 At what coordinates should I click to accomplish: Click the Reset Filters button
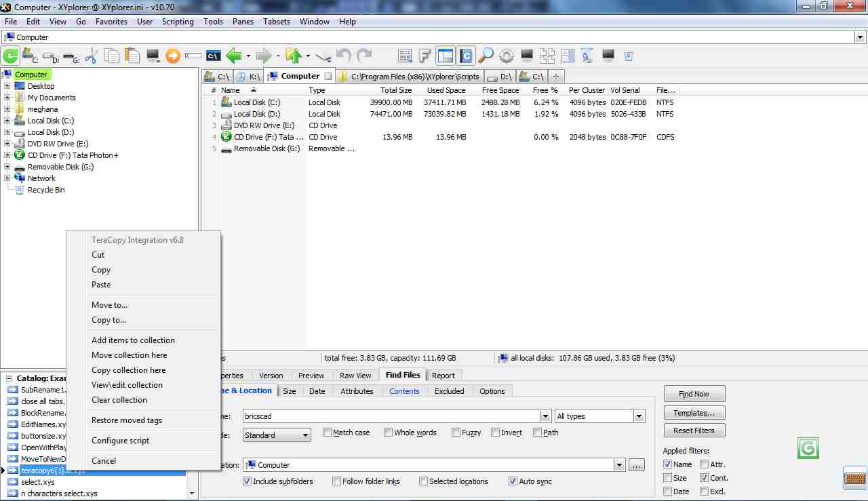pos(694,430)
